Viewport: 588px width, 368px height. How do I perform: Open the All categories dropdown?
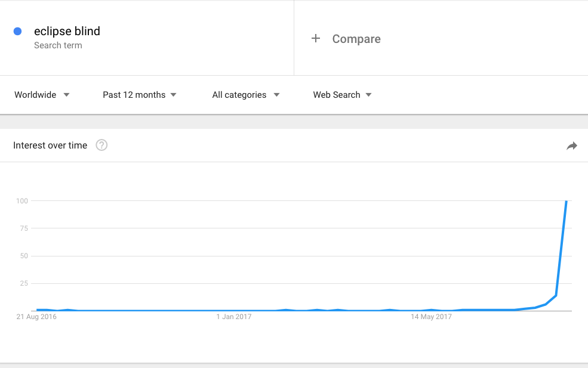246,95
